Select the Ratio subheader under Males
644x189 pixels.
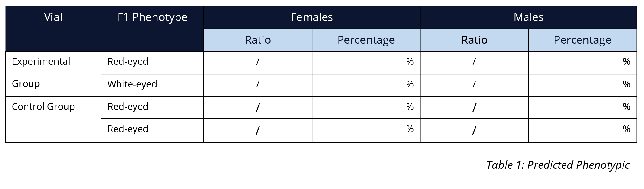[474, 40]
